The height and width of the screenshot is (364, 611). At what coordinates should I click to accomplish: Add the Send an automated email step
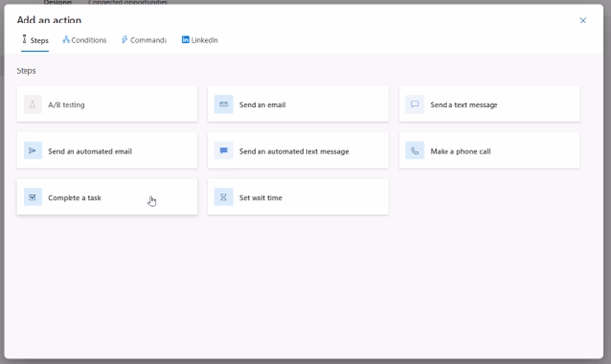pos(107,151)
